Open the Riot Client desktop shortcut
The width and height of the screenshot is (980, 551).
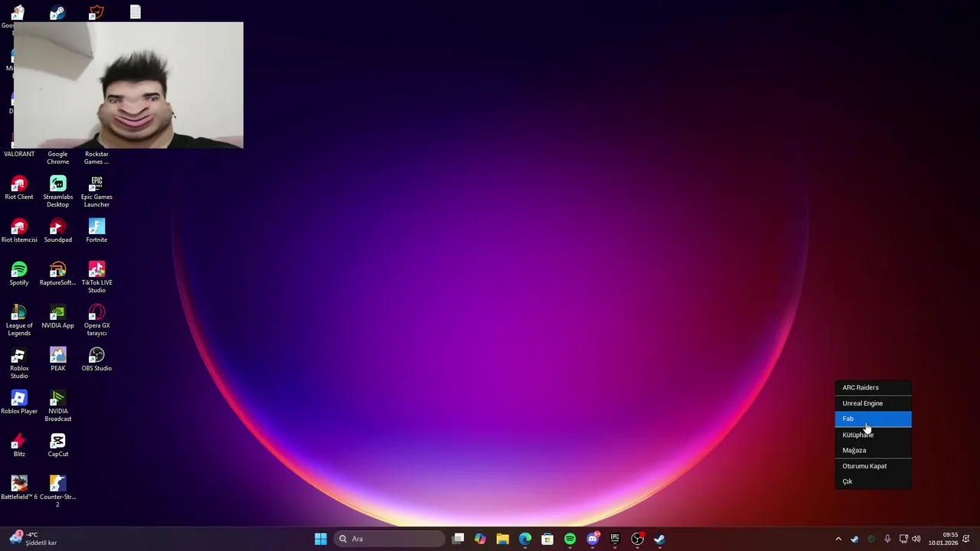[19, 188]
